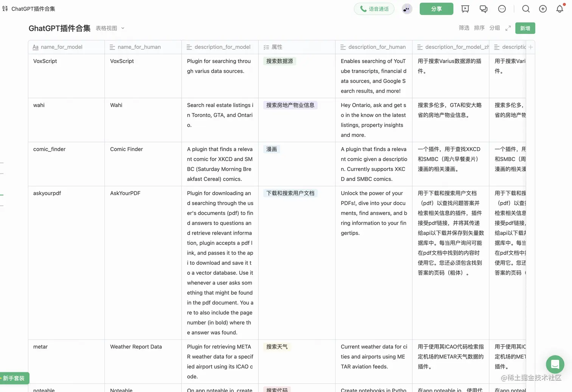Add a column with the plus icon
572x392 pixels.
pos(530,47)
